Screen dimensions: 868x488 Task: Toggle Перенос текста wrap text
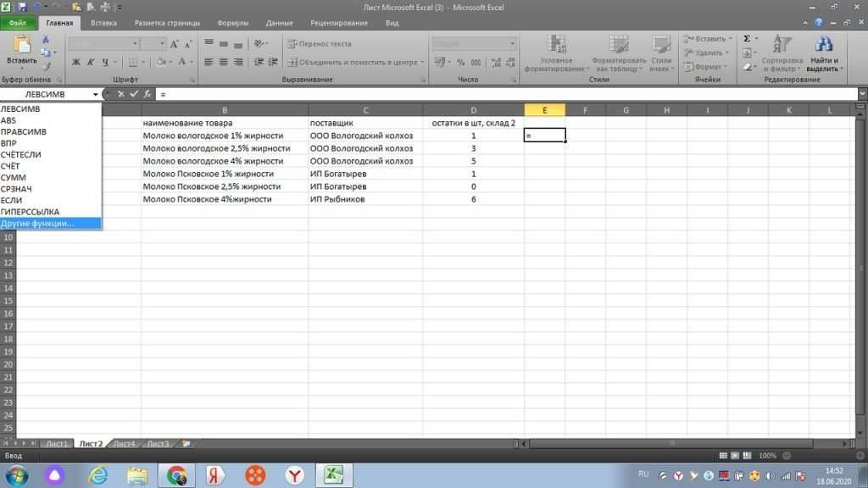pos(320,44)
